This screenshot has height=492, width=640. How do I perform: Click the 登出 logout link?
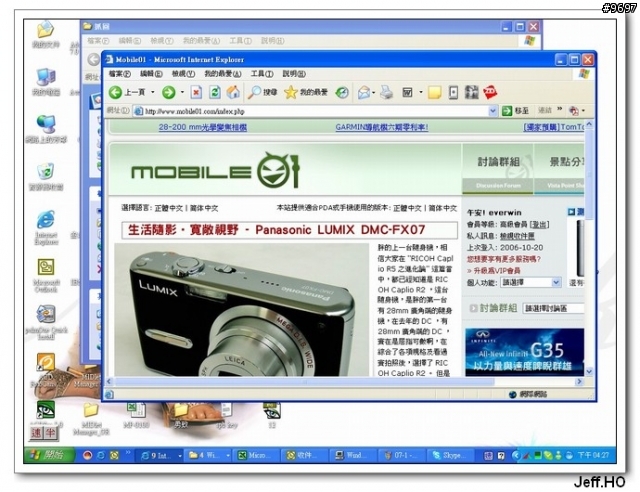pos(539,225)
